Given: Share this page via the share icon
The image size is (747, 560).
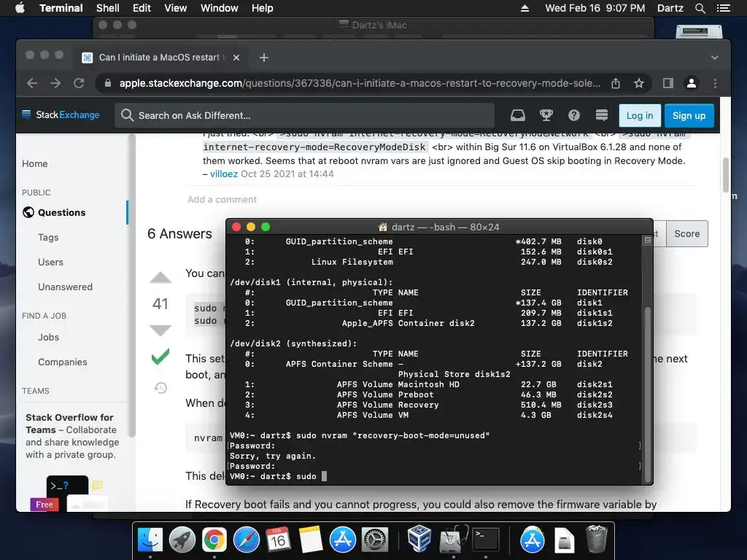Looking at the screenshot, I should [616, 83].
